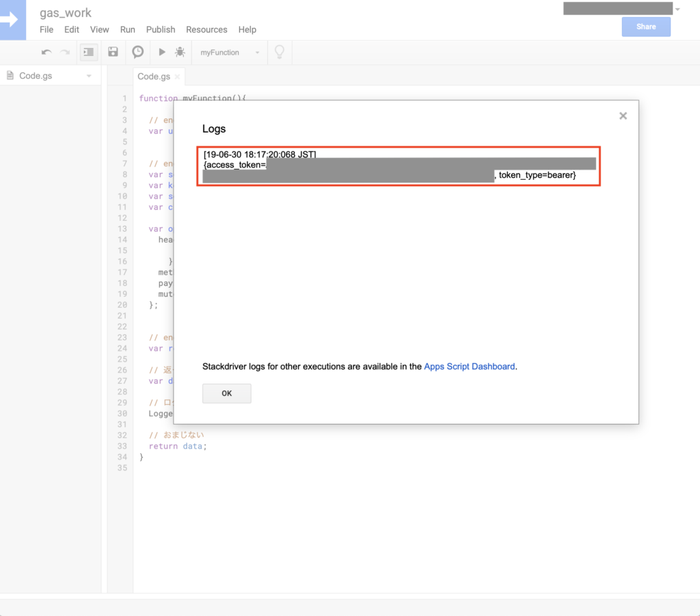The height and width of the screenshot is (616, 700).
Task: Open the Publish menu
Action: (x=160, y=29)
